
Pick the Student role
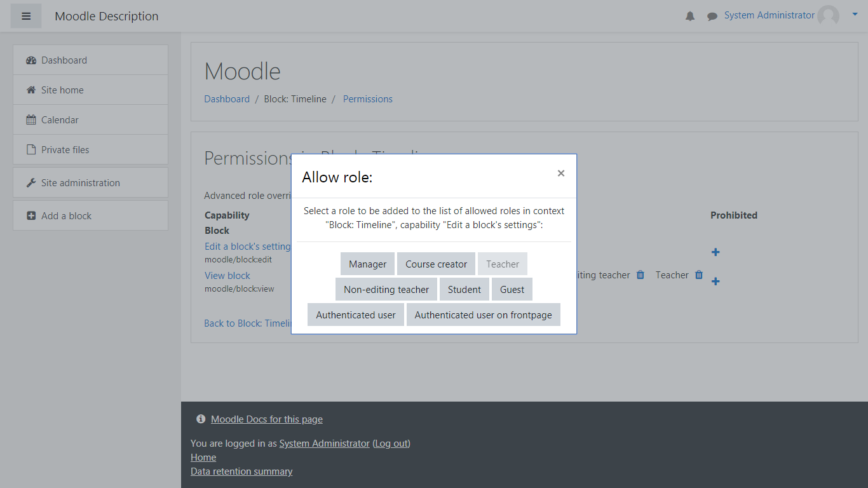464,290
